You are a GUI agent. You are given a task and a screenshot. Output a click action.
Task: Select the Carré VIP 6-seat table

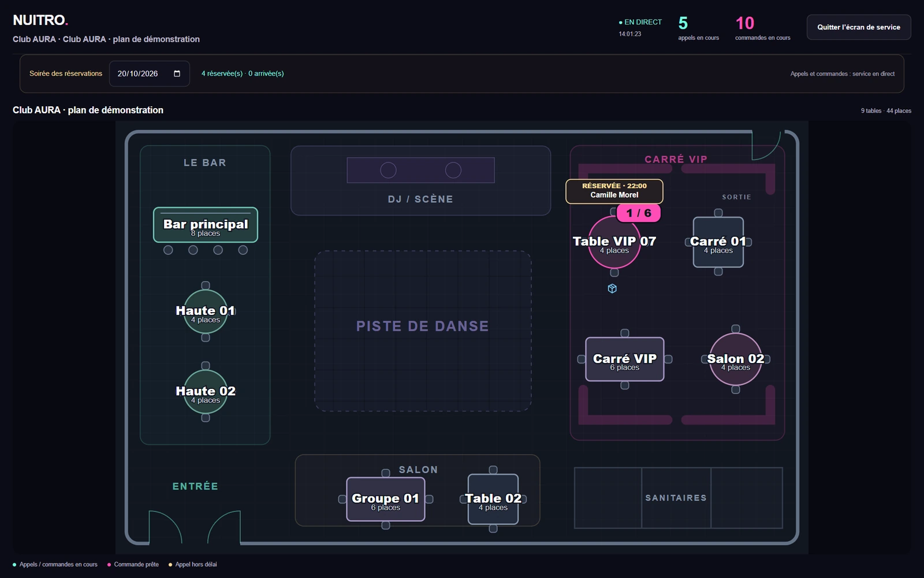tap(625, 360)
